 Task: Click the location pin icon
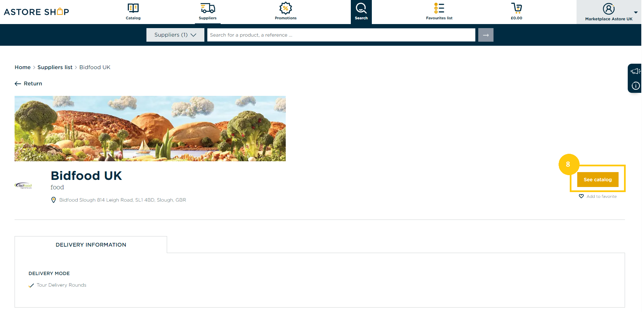point(54,200)
